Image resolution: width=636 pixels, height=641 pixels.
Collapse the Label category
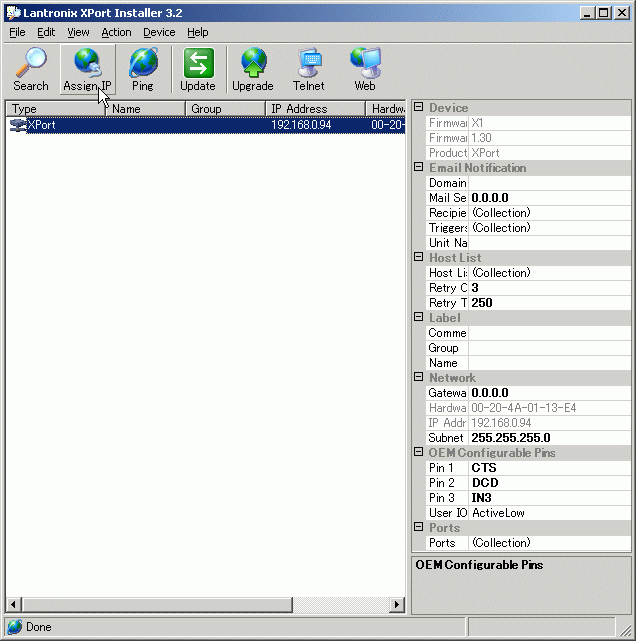coord(418,317)
